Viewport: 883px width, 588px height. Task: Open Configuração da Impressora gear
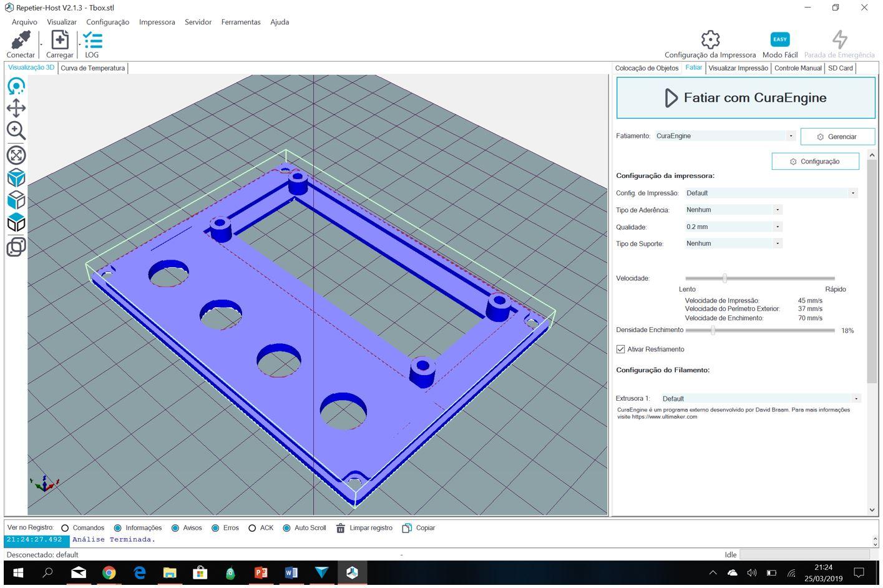[x=710, y=40]
